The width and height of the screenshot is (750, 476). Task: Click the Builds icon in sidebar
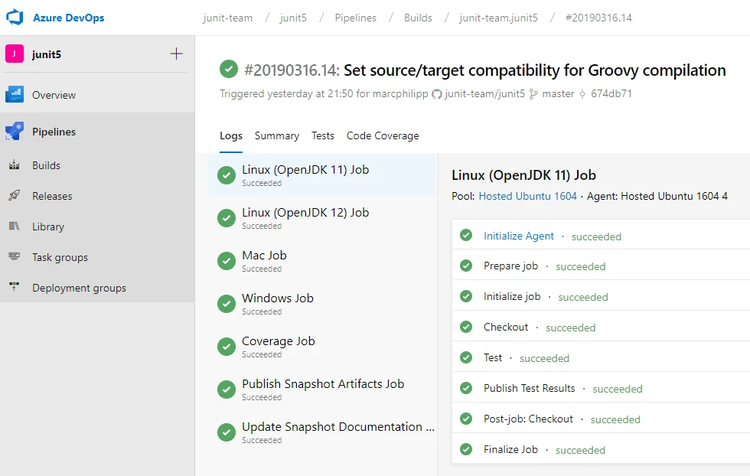(x=15, y=166)
